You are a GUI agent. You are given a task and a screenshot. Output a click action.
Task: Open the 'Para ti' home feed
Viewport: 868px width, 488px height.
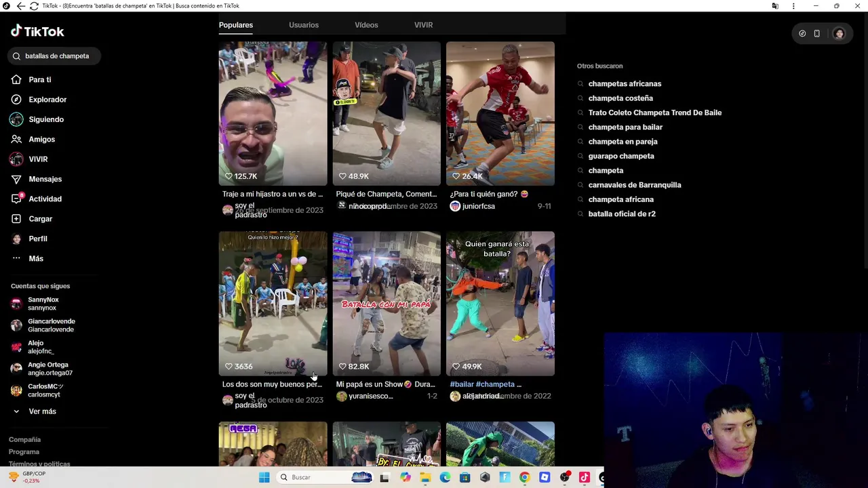39,80
